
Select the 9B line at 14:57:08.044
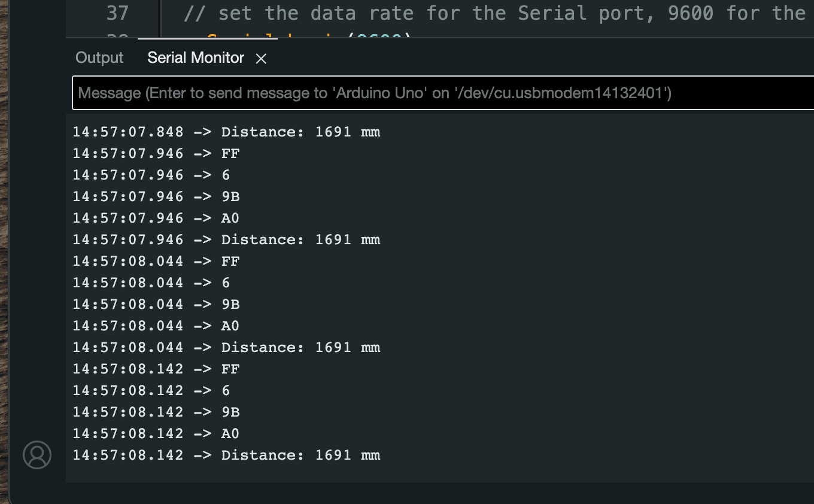point(156,304)
